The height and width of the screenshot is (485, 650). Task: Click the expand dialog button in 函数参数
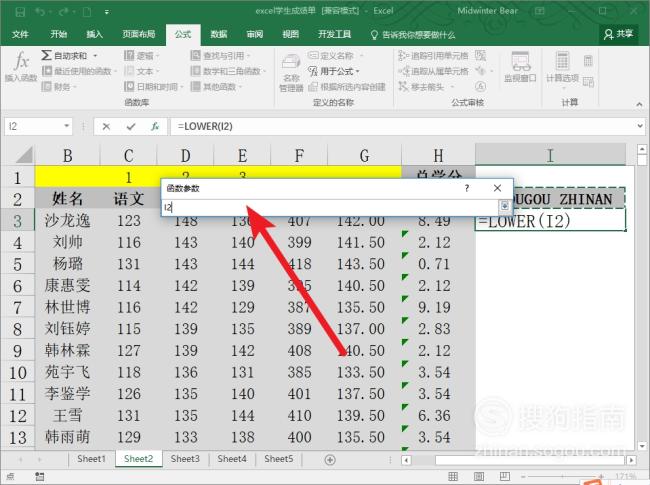pos(505,206)
